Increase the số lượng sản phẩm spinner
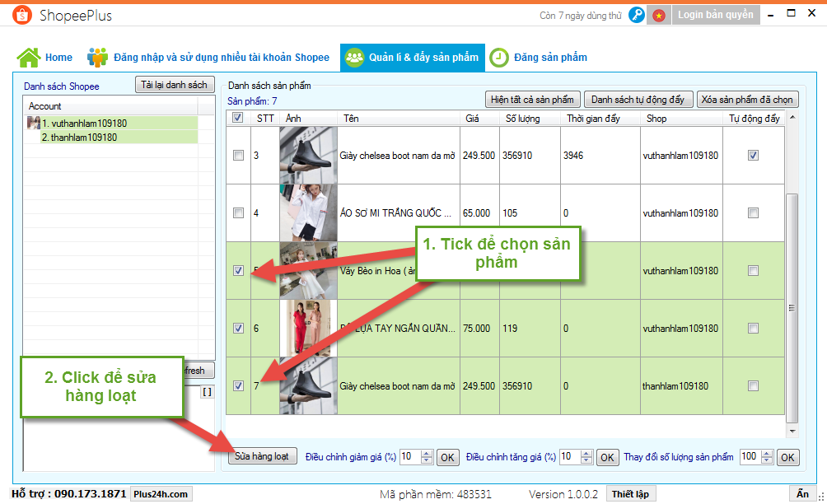 click(768, 453)
